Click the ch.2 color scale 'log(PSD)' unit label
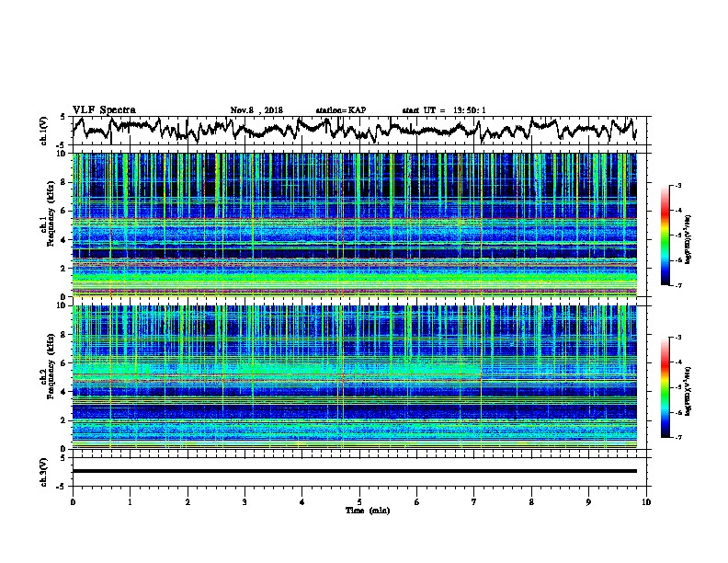The image size is (728, 563). click(x=688, y=391)
